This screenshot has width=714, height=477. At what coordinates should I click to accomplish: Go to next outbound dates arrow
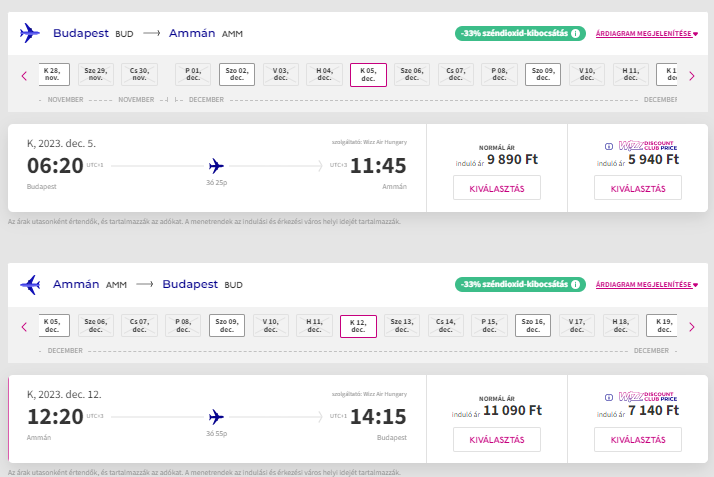(691, 75)
